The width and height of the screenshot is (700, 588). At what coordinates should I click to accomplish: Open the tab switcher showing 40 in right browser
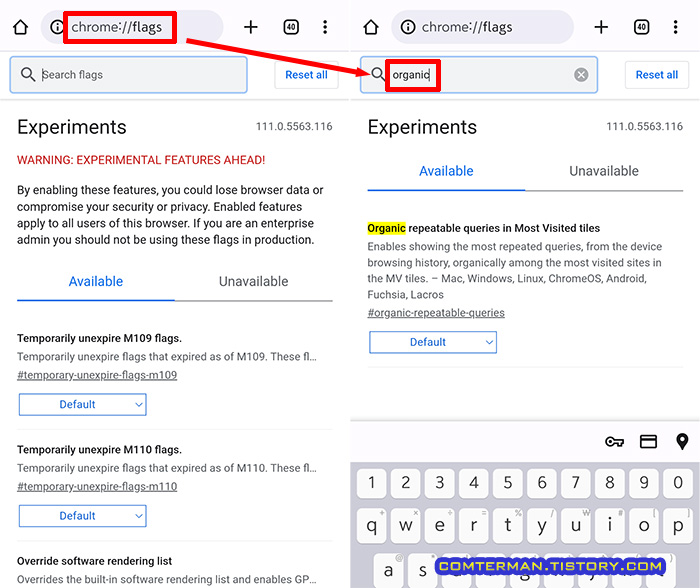tap(642, 27)
